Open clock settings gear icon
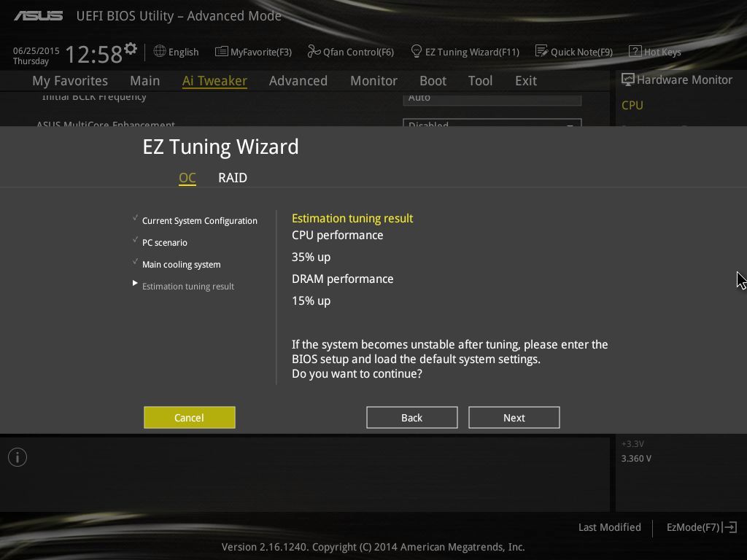The width and height of the screenshot is (747, 560). point(131,49)
